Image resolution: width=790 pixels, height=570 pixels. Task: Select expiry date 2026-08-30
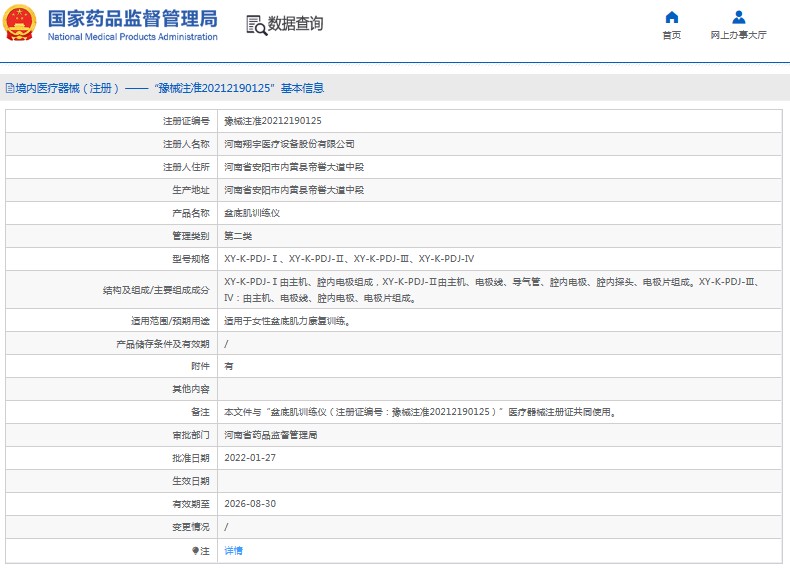250,504
